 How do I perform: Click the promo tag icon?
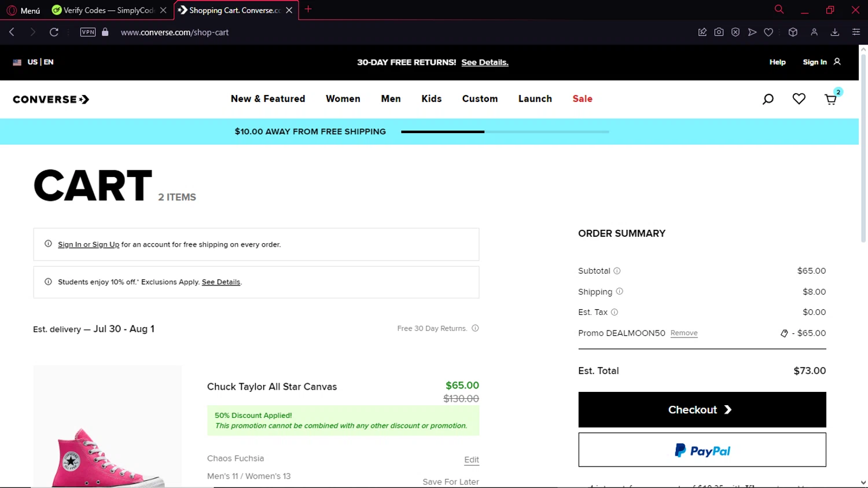784,333
